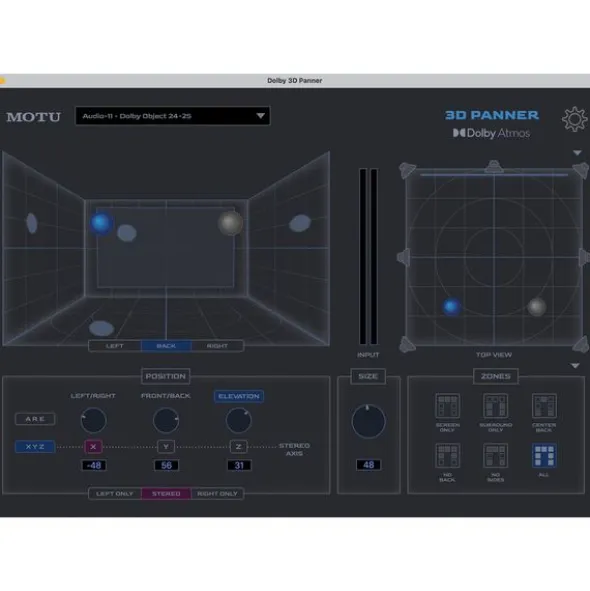
Task: Toggle the Z stereo axis button
Action: point(239,447)
